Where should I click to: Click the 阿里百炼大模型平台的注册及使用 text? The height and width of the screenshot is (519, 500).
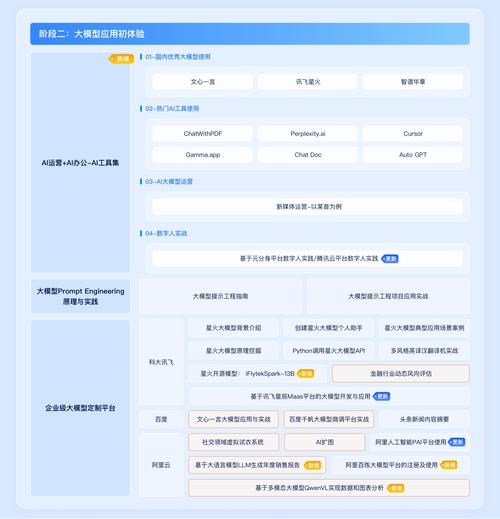(391, 465)
